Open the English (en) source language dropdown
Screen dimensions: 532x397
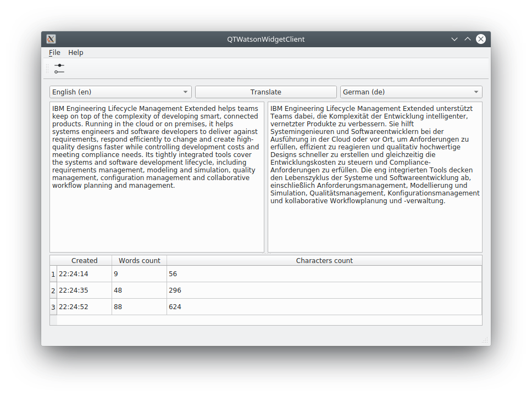tap(120, 92)
